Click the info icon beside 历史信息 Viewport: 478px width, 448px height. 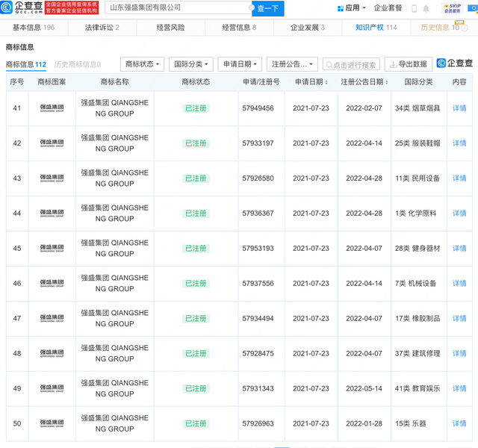[466, 28]
